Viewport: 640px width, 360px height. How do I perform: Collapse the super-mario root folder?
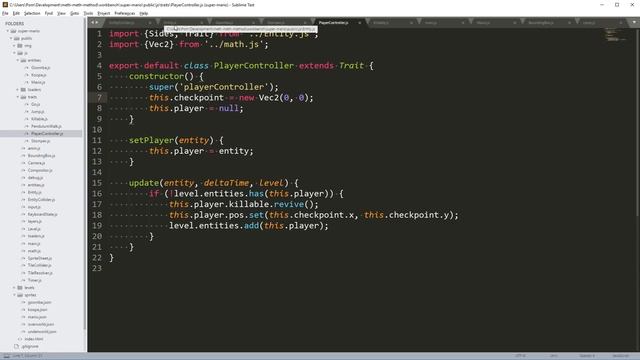(7, 31)
